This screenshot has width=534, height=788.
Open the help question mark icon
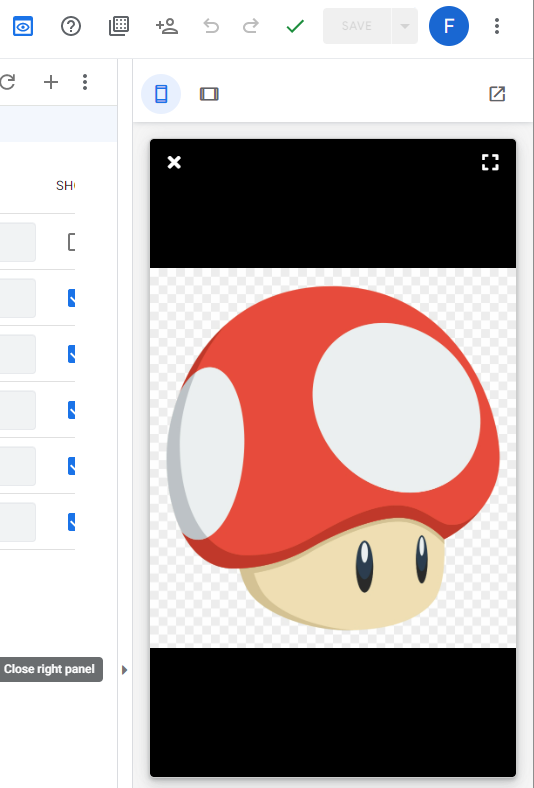[71, 26]
